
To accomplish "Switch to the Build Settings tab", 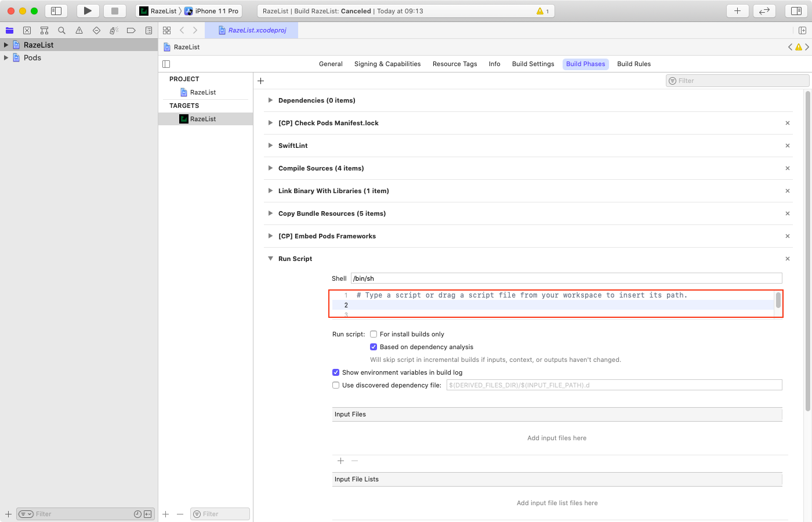I will pos(532,64).
